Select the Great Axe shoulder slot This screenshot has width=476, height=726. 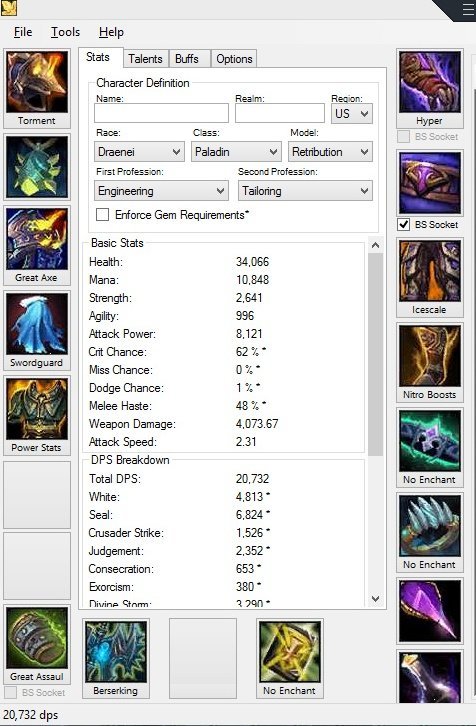(37, 245)
